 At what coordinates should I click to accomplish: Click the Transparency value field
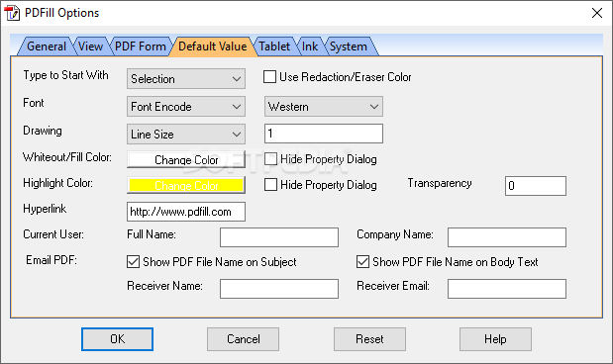point(536,186)
